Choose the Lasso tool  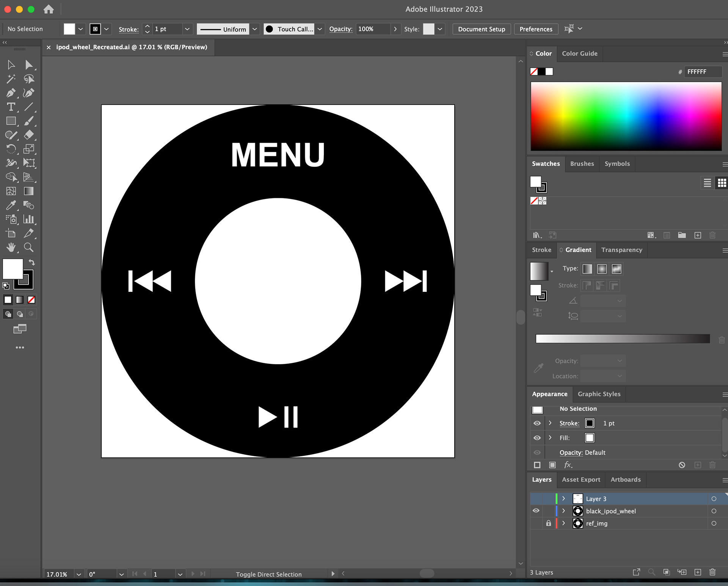tap(29, 79)
